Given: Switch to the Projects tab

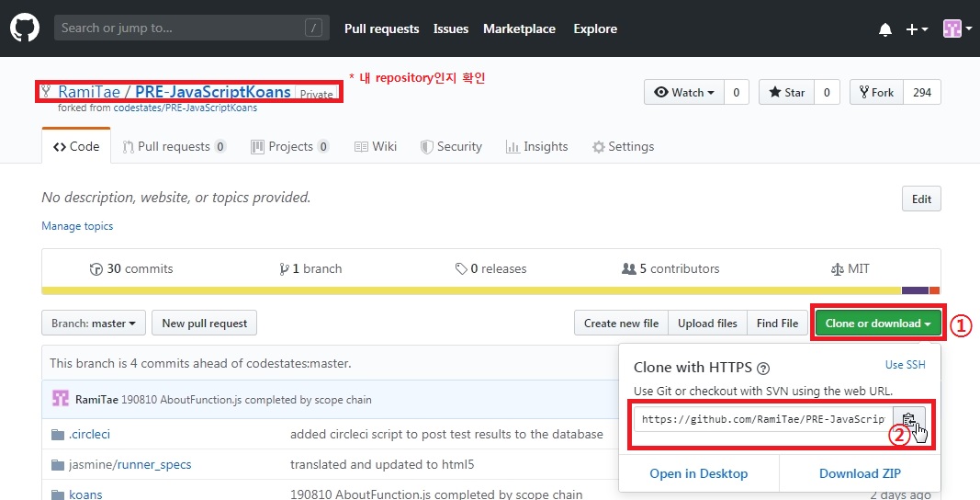Looking at the screenshot, I should (x=289, y=146).
